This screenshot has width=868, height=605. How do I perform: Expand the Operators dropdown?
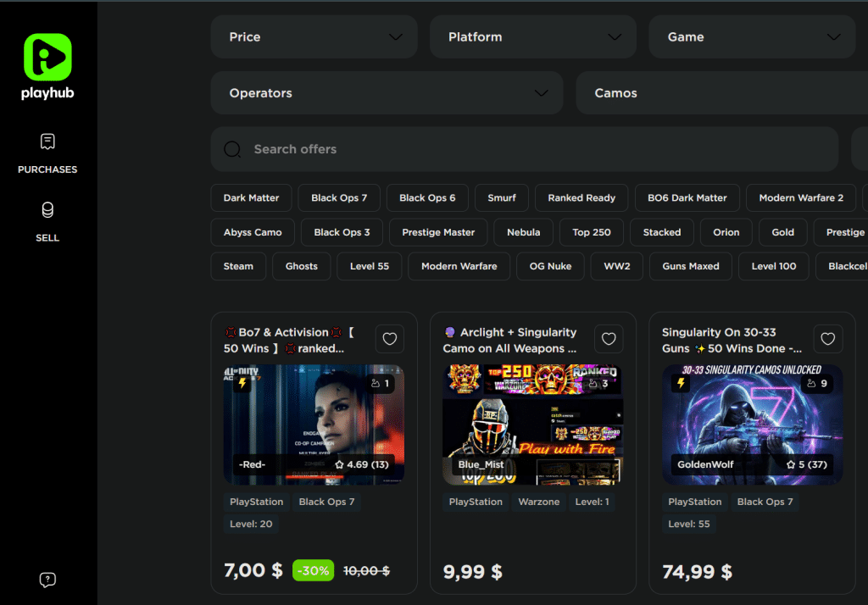(x=387, y=93)
